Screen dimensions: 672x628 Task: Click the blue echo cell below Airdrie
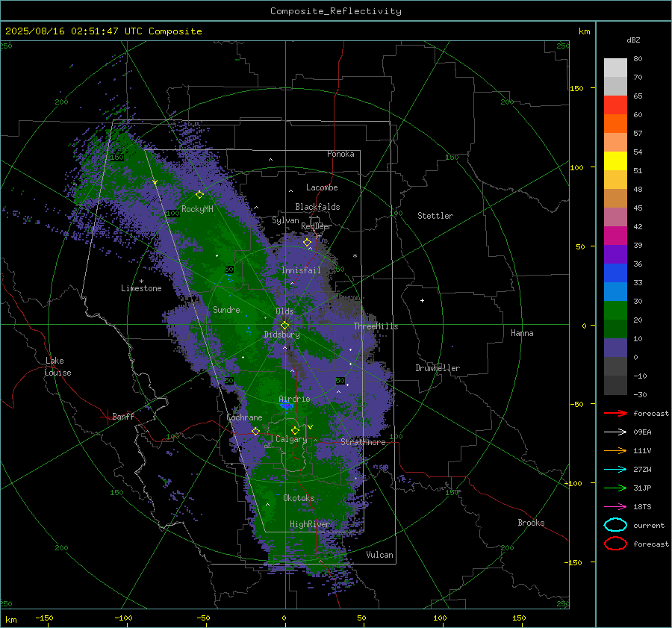point(286,405)
